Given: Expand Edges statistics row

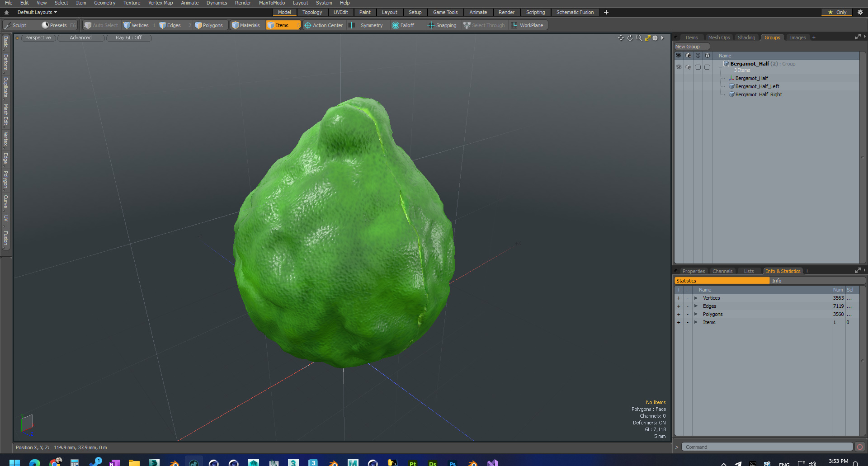Looking at the screenshot, I should (x=696, y=306).
